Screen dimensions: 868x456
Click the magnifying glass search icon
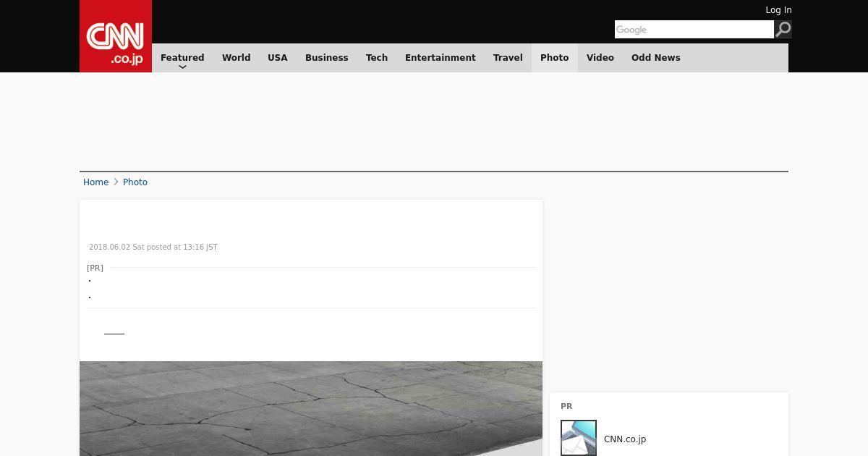click(783, 29)
